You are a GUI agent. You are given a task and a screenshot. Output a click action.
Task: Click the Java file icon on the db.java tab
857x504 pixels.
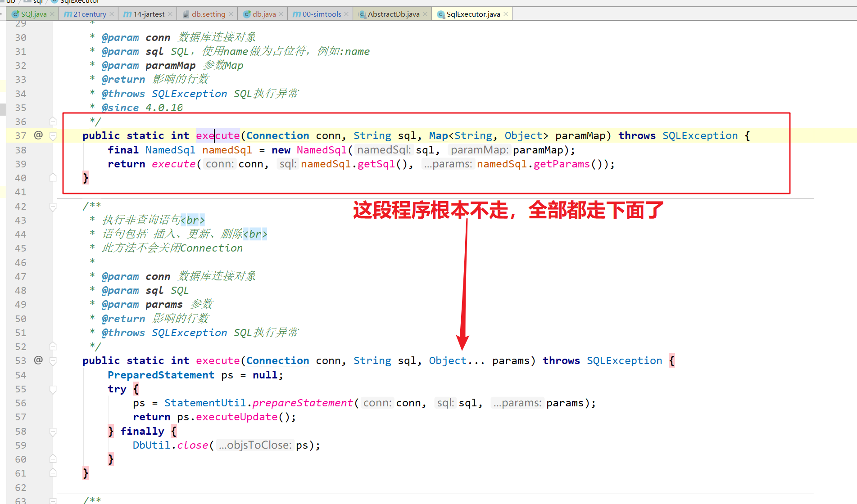coord(246,14)
